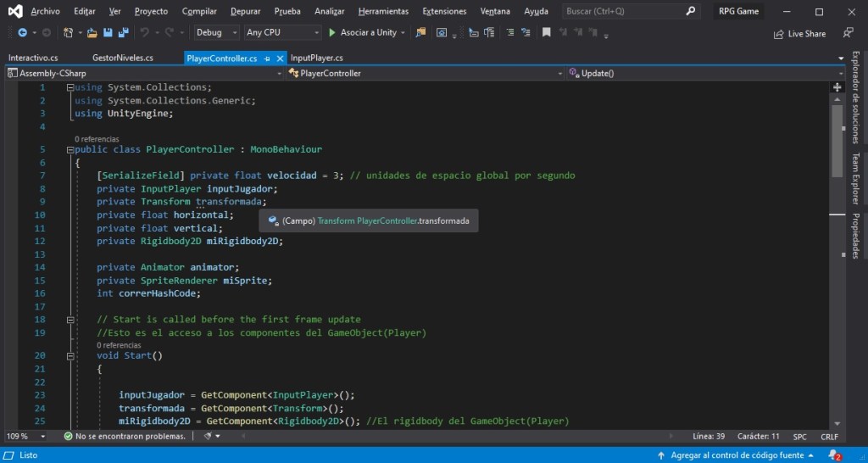The image size is (868, 463).
Task: Collapse the PlayerController class region
Action: coord(70,149)
